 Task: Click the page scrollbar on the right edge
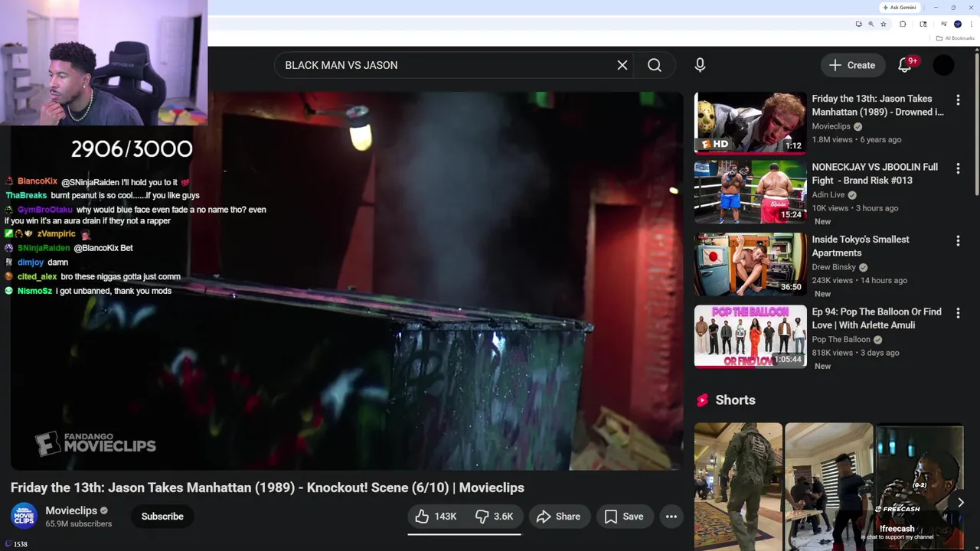pyautogui.click(x=977, y=122)
